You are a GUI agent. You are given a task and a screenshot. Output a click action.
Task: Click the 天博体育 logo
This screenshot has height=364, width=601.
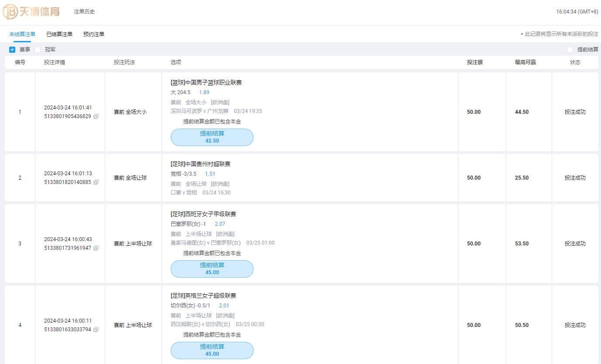tap(31, 12)
